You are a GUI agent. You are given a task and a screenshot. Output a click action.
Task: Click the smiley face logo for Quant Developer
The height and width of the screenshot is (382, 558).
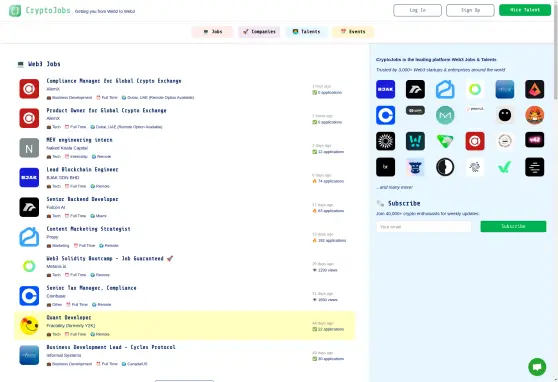[x=29, y=325]
